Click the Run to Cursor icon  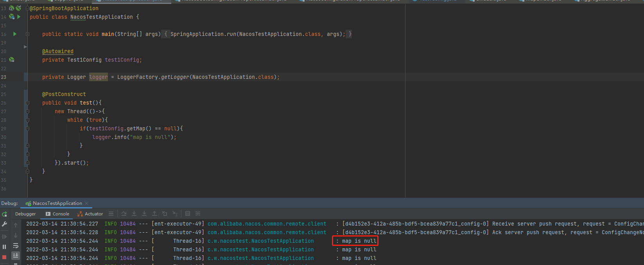[x=175, y=213]
